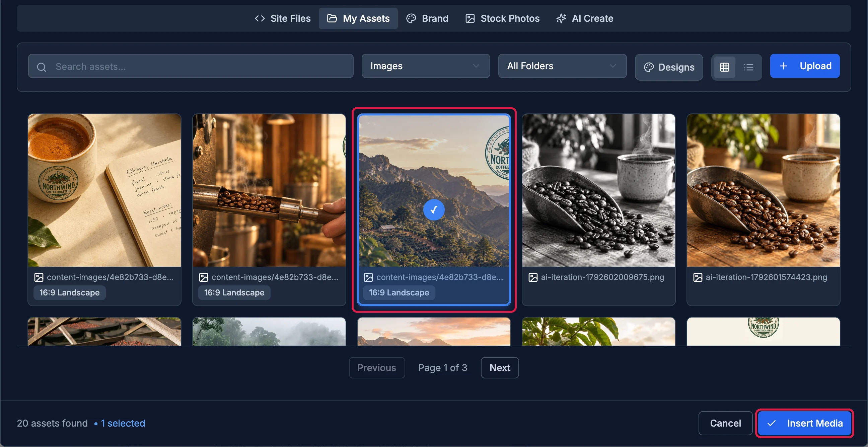This screenshot has height=447, width=868.
Task: Click 16:9 Landscape badge on roaster scoop card
Action: [234, 292]
